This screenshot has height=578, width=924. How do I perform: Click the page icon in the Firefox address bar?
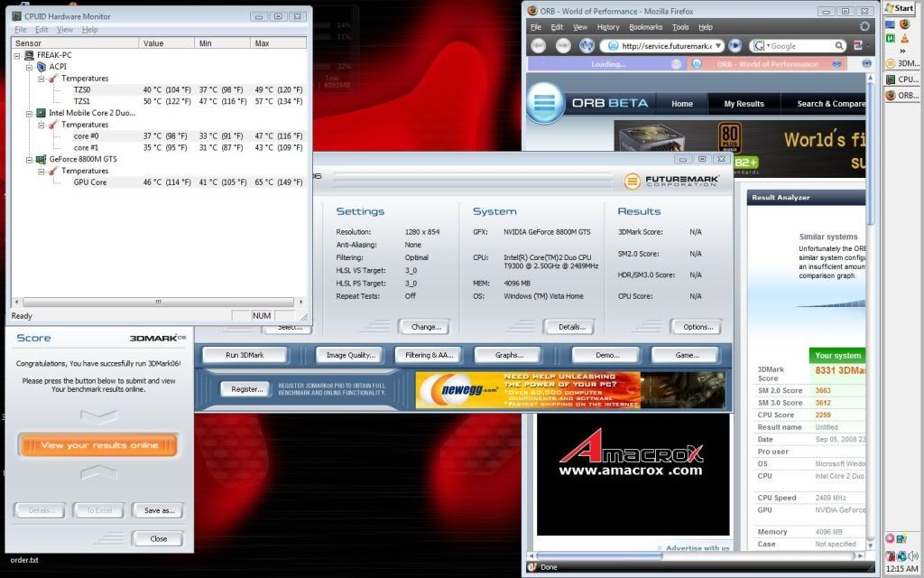[613, 45]
